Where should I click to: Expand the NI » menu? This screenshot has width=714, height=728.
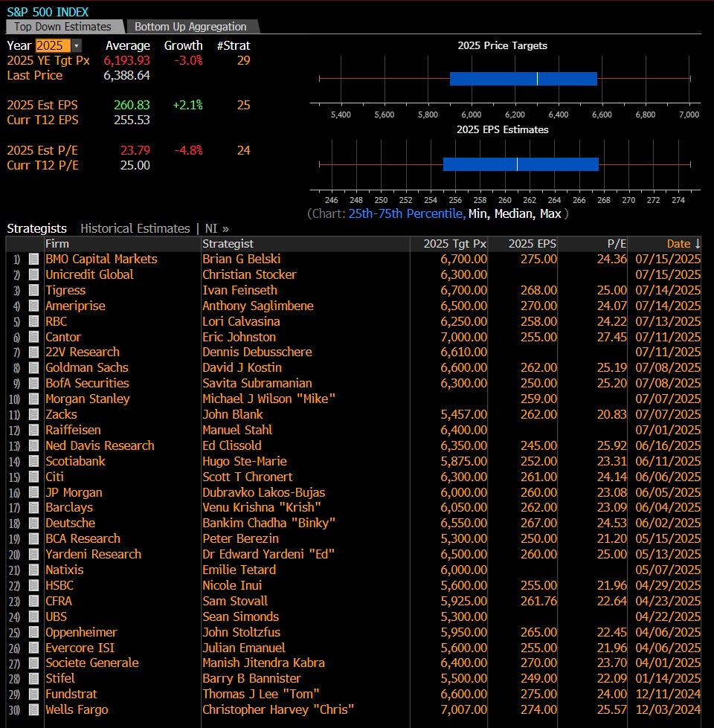click(216, 228)
